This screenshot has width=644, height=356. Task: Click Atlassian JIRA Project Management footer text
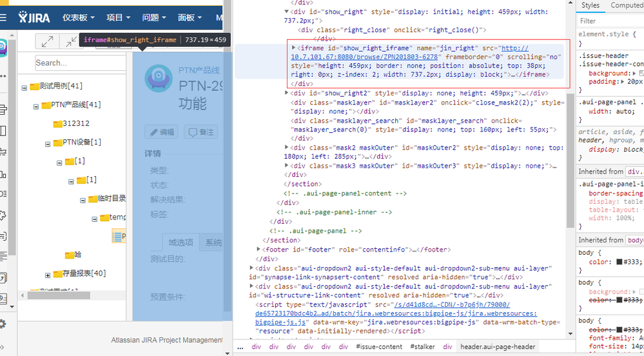(x=167, y=340)
